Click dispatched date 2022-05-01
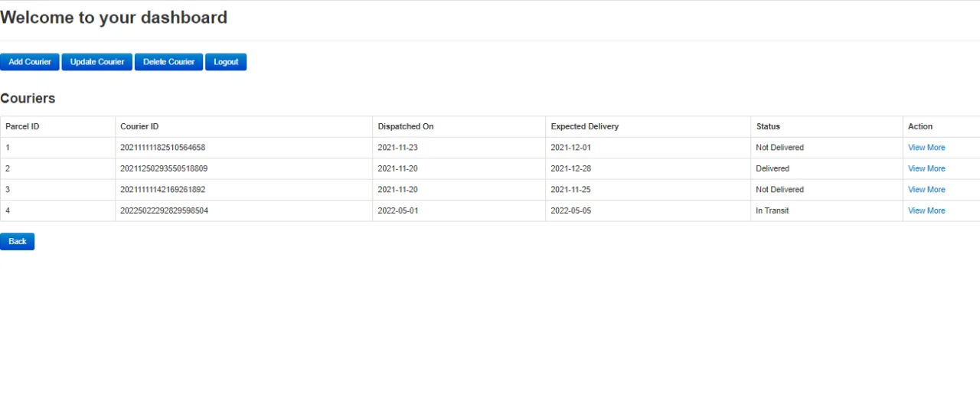This screenshot has width=980, height=408. (x=398, y=211)
